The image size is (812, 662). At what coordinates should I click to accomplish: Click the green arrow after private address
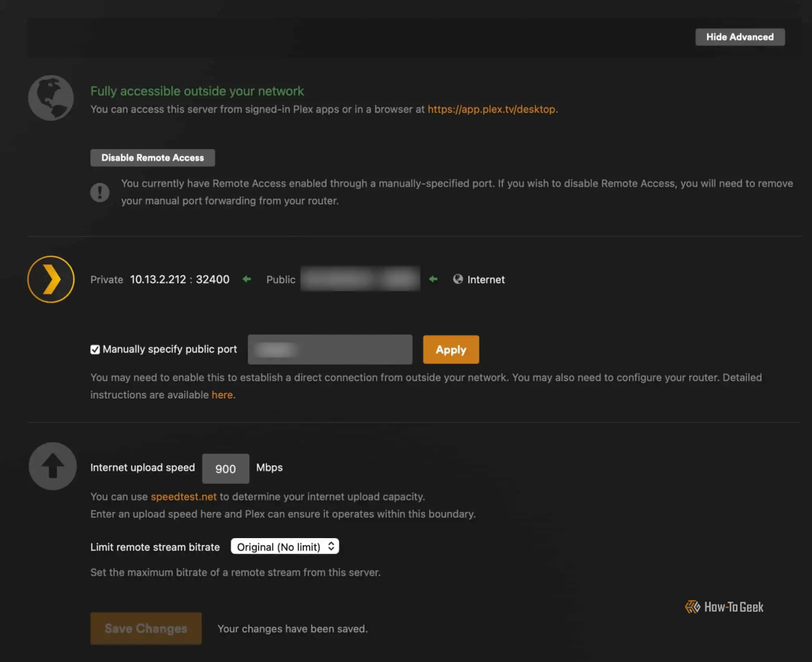[247, 279]
